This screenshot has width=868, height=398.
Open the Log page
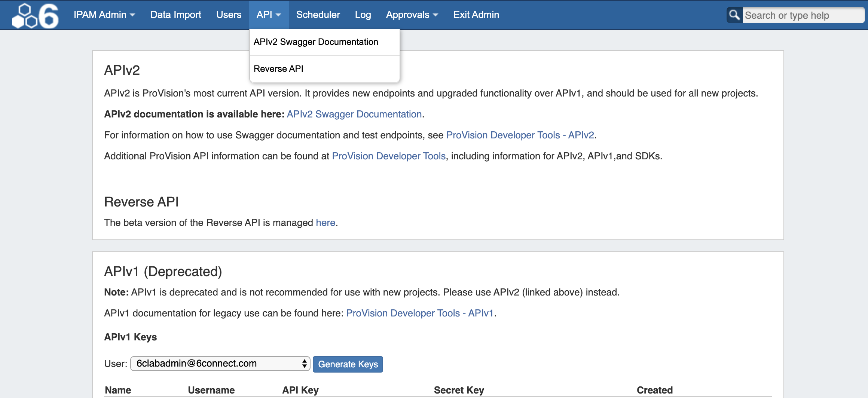(363, 15)
